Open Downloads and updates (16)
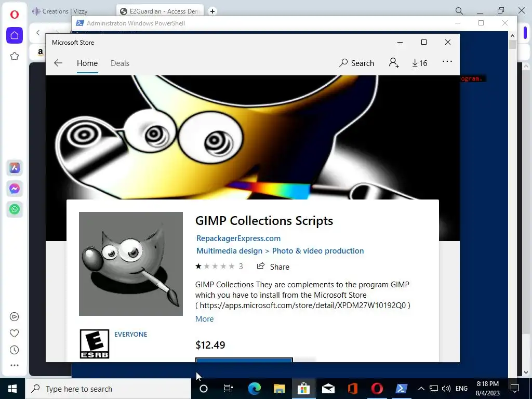This screenshot has height=399, width=532. (x=420, y=63)
